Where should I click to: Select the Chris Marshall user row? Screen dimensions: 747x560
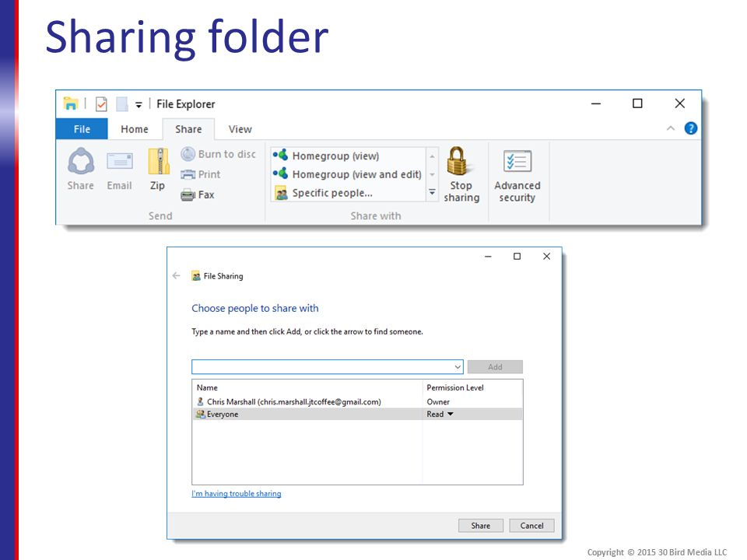click(x=357, y=402)
